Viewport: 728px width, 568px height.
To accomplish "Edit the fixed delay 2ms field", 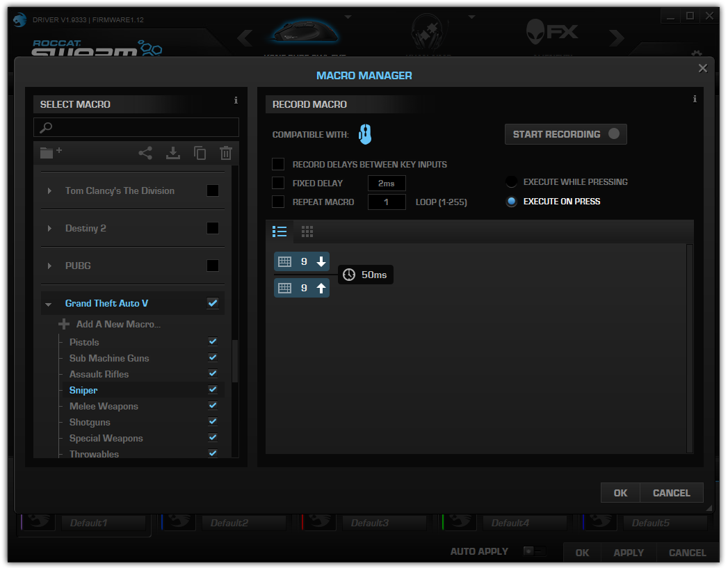I will coord(387,184).
